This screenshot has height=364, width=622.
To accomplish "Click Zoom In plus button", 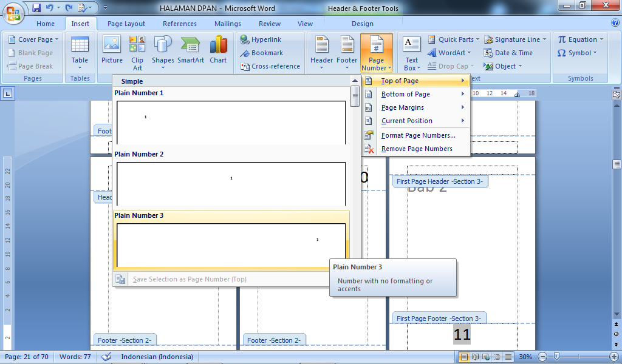I will point(614,357).
